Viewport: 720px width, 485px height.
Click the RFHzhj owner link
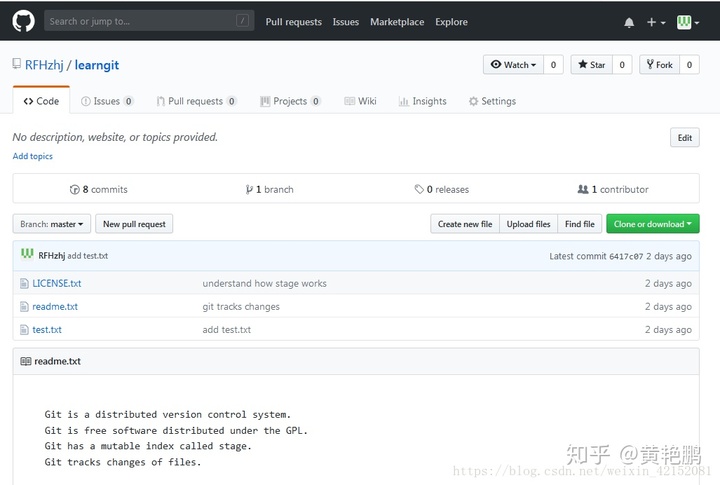[x=44, y=65]
